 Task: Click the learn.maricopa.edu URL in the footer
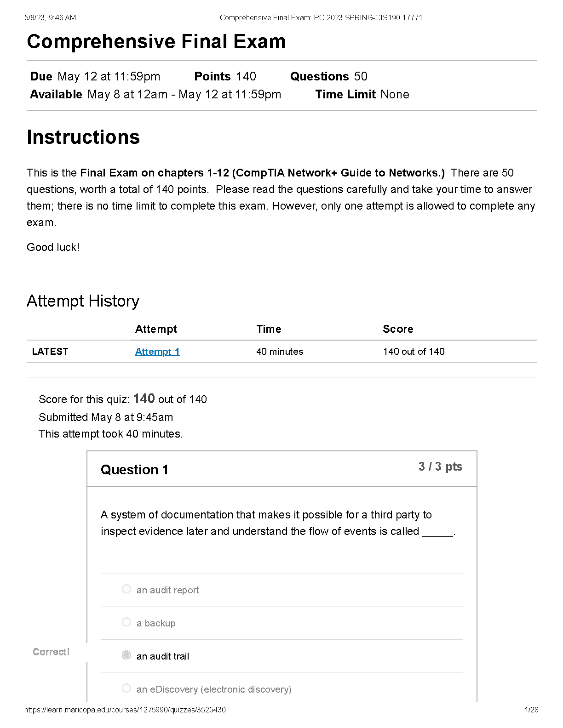(x=125, y=710)
